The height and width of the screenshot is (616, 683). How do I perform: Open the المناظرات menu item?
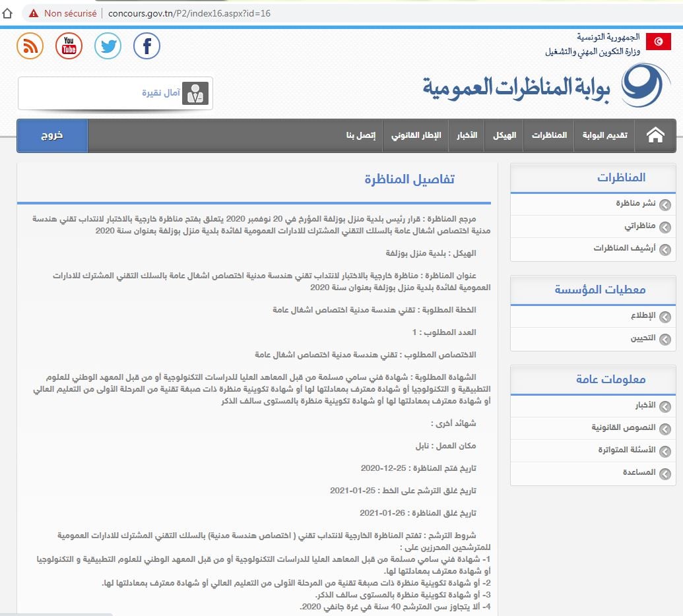[549, 135]
